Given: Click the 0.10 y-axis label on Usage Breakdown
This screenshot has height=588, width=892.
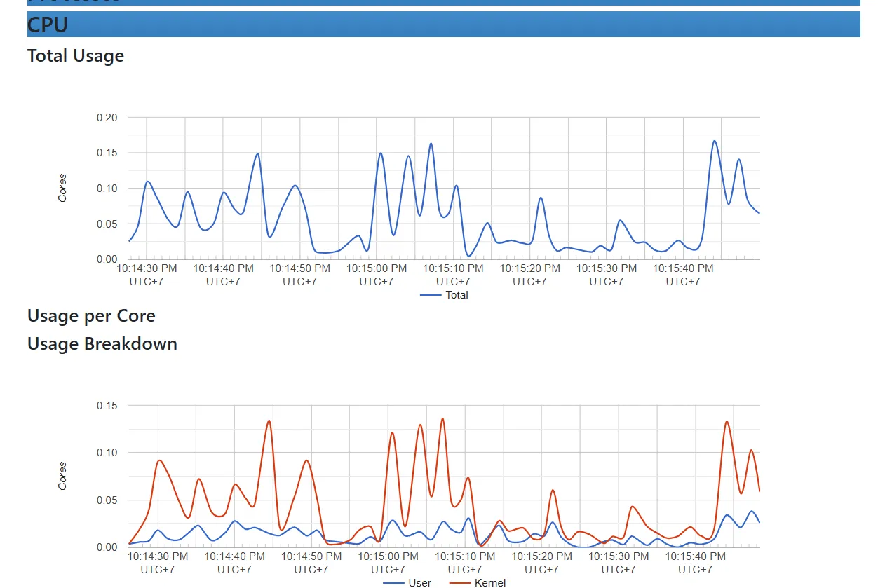Looking at the screenshot, I should point(107,453).
